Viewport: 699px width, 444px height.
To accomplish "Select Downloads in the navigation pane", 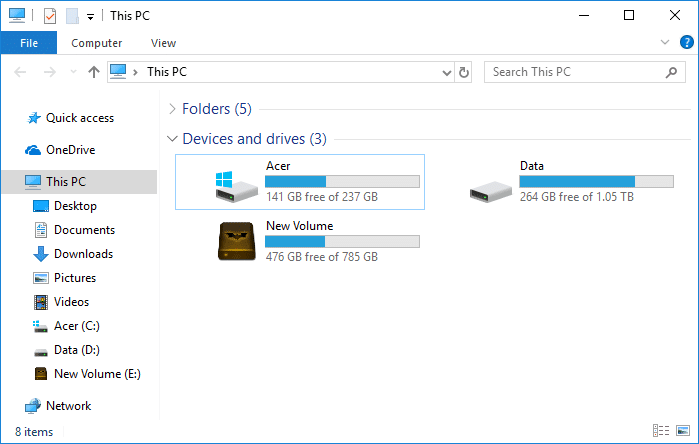I will point(83,254).
